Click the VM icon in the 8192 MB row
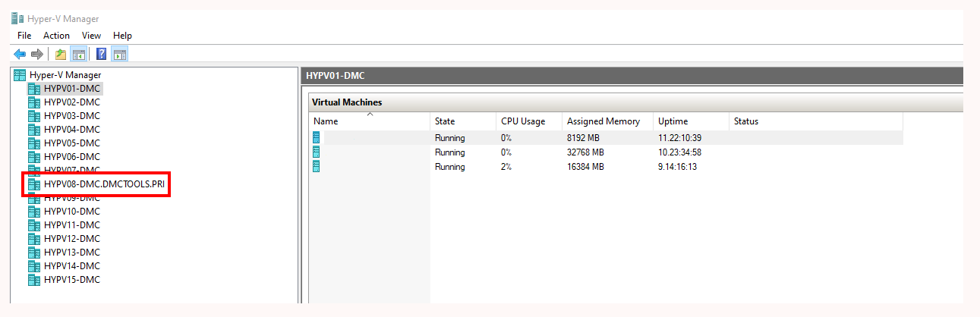 pos(317,138)
